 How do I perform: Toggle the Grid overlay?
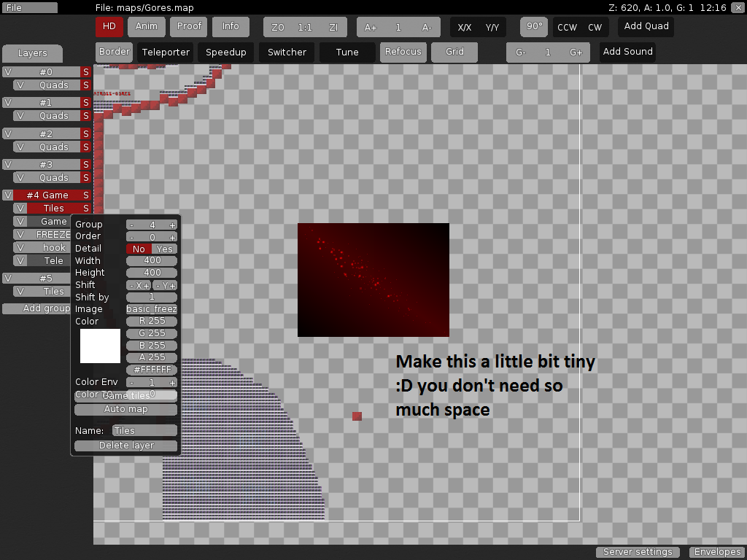[454, 52]
